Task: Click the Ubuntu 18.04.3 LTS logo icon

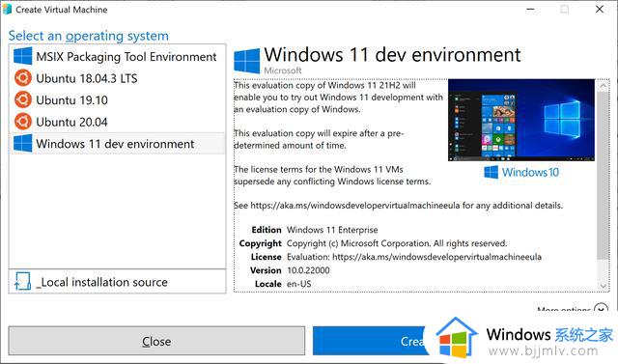Action: coord(23,78)
